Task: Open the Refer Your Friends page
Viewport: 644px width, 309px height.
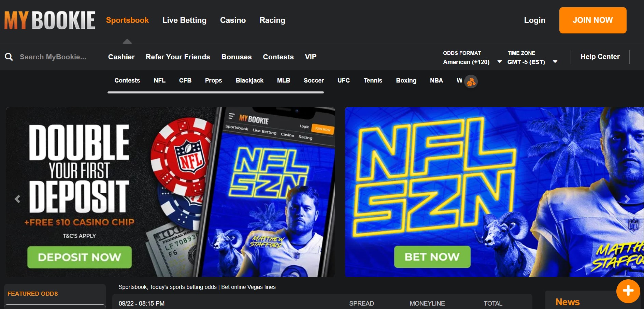Action: point(178,57)
